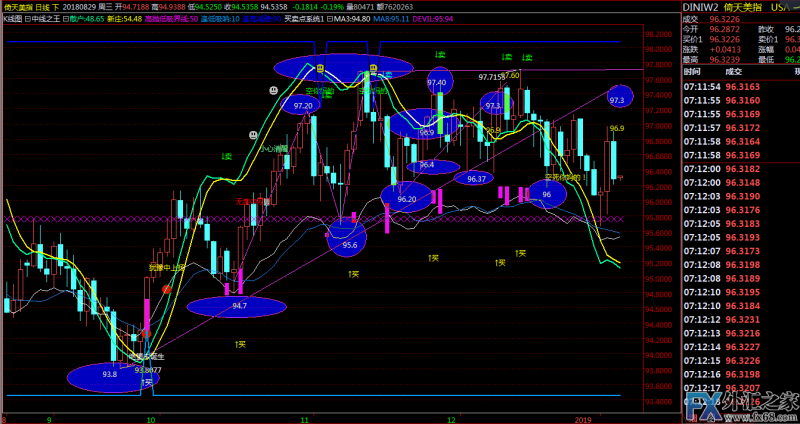800x424 pixels.
Task: Click the blue ellipse labeled 96.37
Action: coord(476,178)
